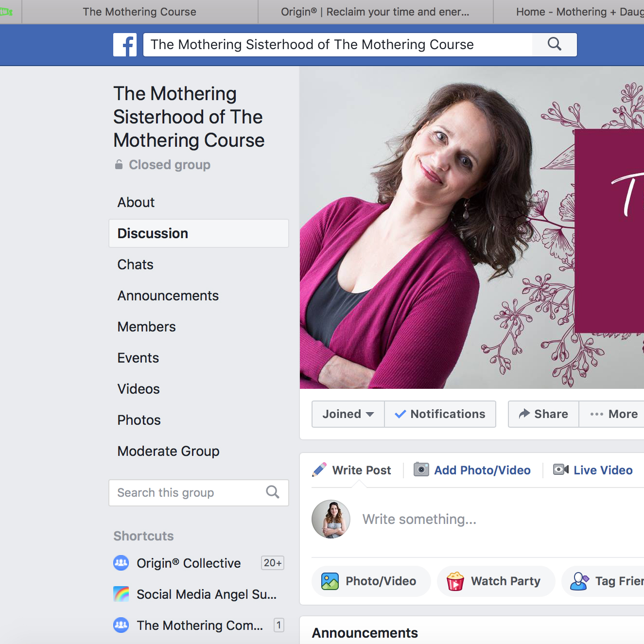Click the Write Post tab label
644x644 pixels.
tap(362, 470)
